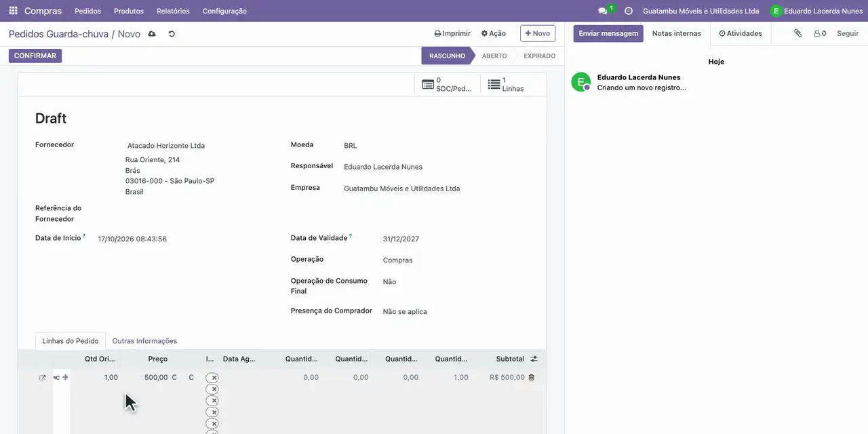Open the Produtos menu
The image size is (868, 434).
click(x=129, y=11)
